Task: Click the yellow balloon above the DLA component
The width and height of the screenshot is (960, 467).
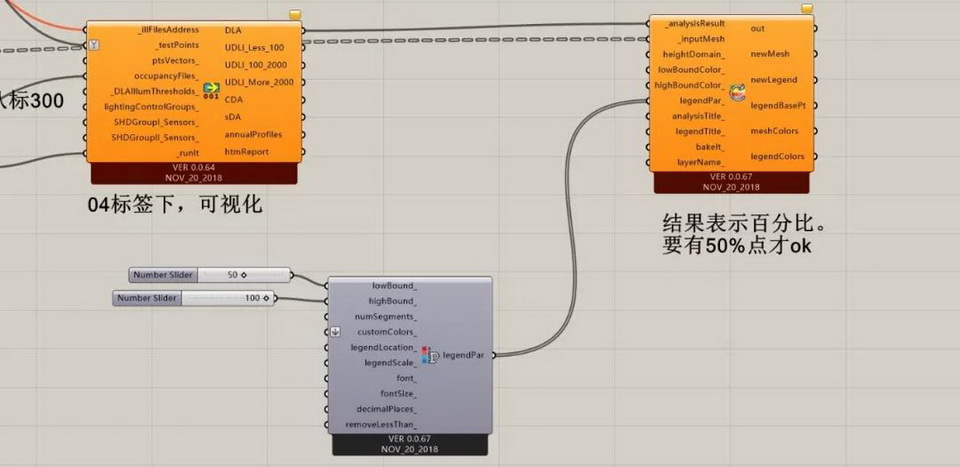Action: pyautogui.click(x=294, y=15)
